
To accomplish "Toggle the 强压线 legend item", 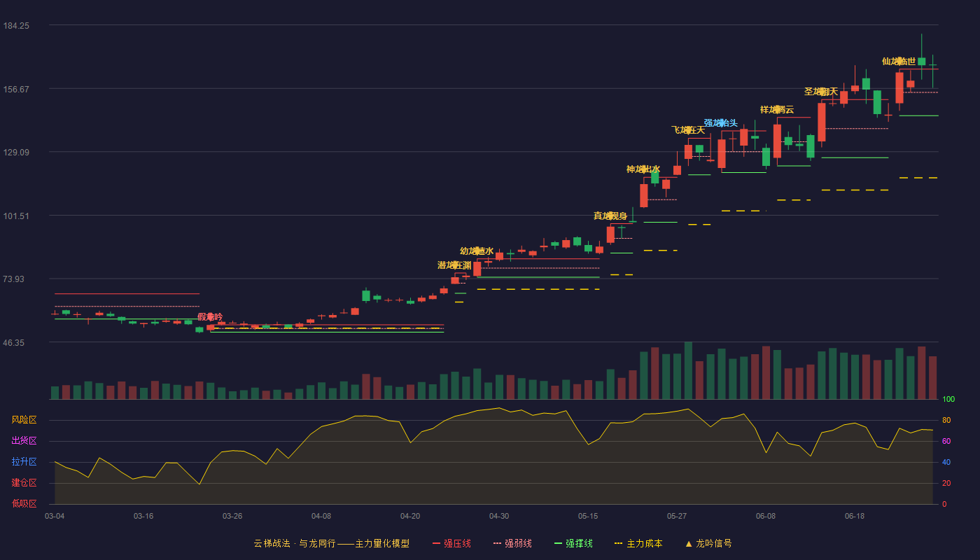I will pyautogui.click(x=451, y=543).
